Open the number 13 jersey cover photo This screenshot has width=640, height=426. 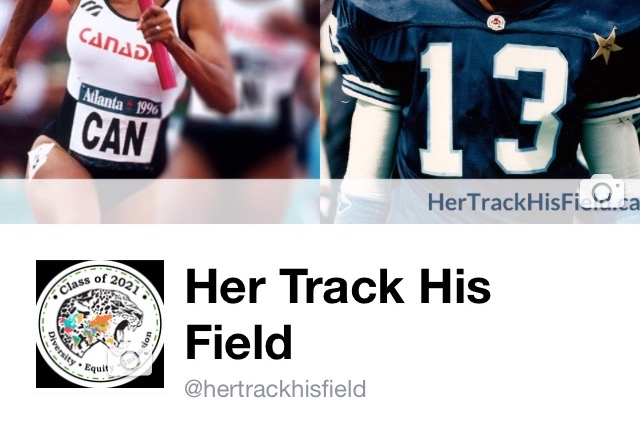click(480, 111)
